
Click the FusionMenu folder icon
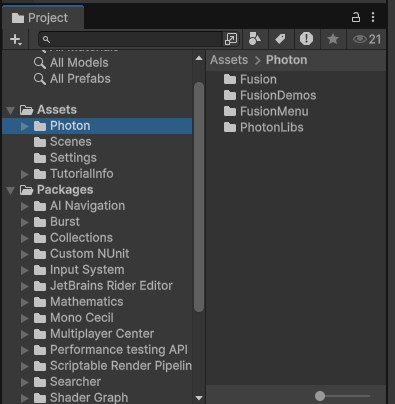tap(230, 111)
